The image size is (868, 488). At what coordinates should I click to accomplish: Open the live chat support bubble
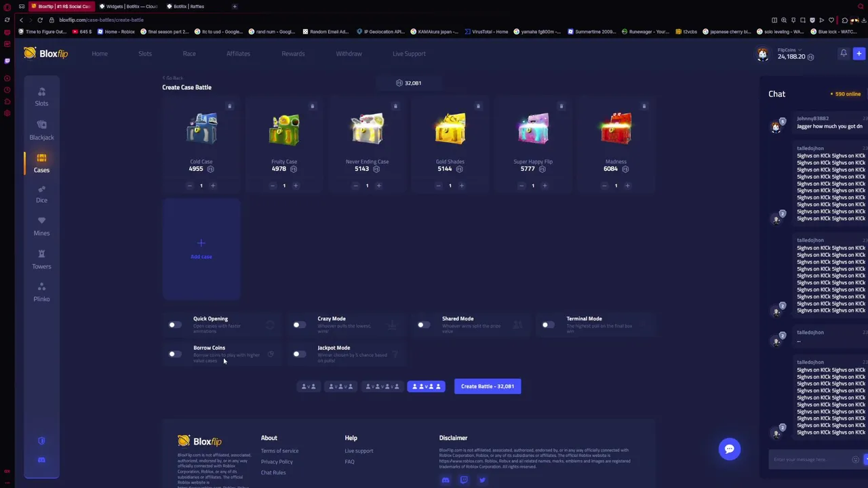pos(730,449)
